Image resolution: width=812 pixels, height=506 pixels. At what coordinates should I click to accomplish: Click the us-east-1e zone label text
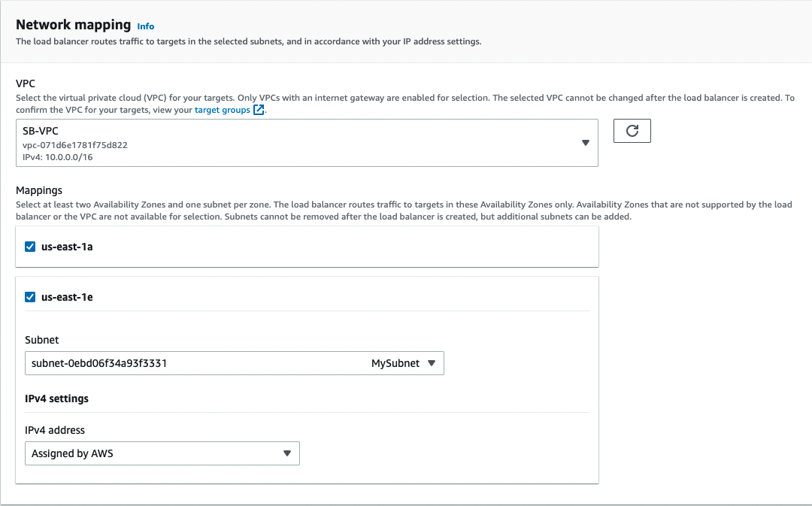click(x=67, y=297)
